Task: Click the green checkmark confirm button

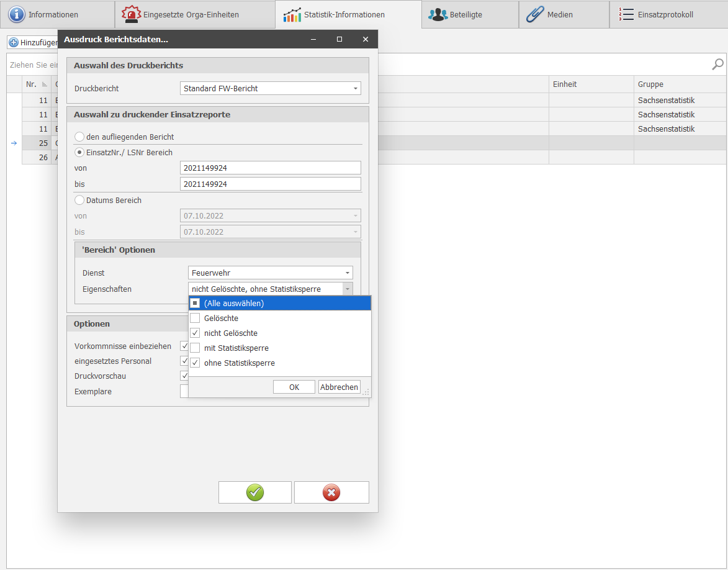Action: pos(254,492)
